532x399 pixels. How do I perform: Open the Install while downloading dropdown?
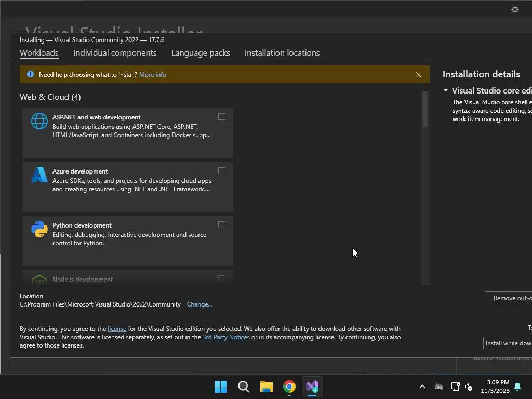(x=508, y=343)
